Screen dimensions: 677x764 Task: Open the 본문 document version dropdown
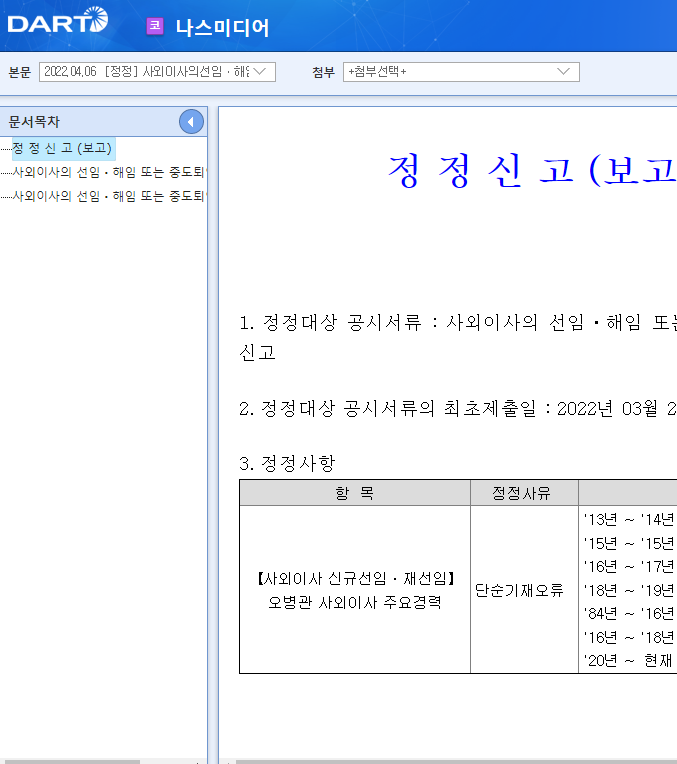coord(157,72)
